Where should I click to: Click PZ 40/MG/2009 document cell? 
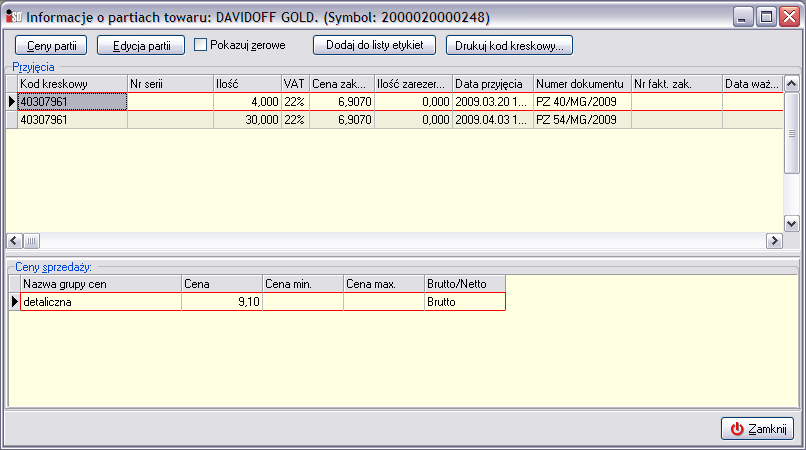582,102
